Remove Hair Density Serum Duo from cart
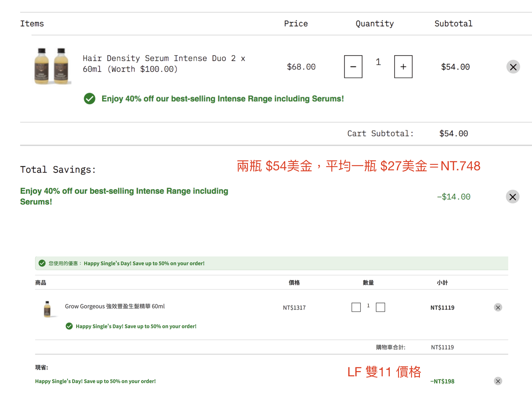Screen dimensions: 532x403 (x=513, y=67)
